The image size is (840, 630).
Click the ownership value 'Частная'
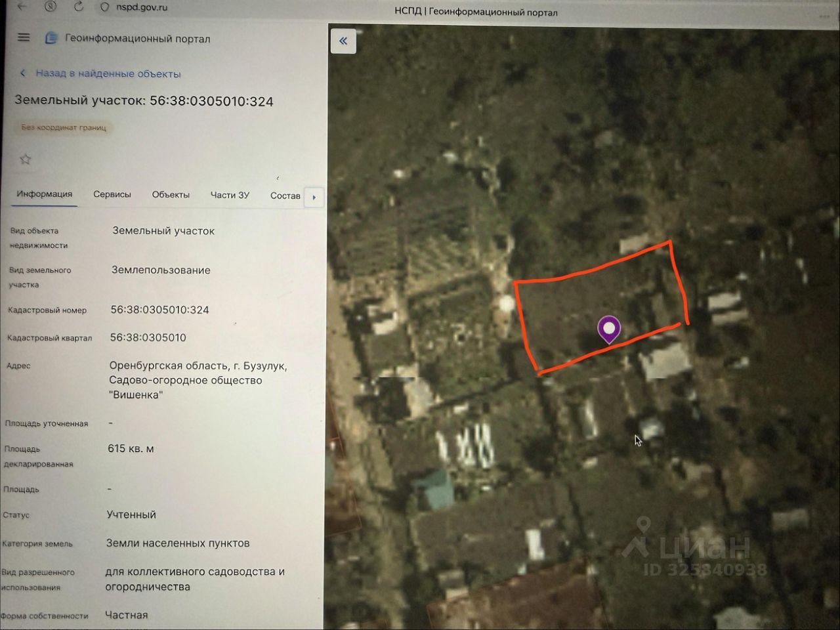(x=127, y=615)
